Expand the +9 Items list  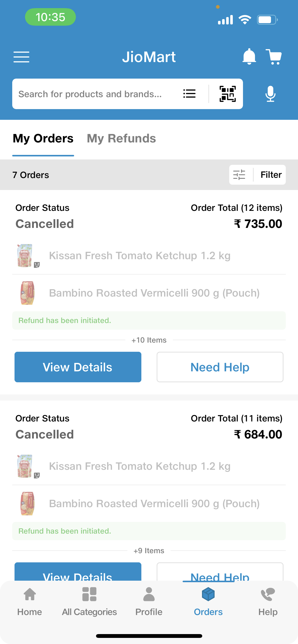149,551
